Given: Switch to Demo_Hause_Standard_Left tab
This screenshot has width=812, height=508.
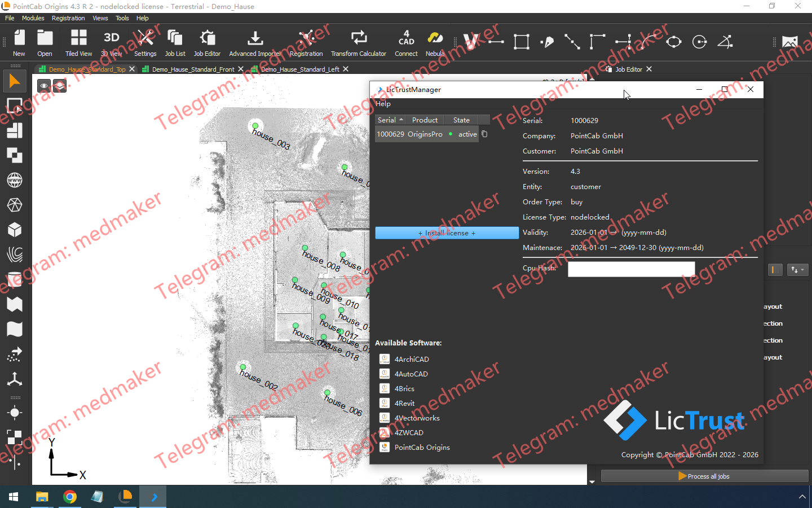Looking at the screenshot, I should pyautogui.click(x=300, y=69).
